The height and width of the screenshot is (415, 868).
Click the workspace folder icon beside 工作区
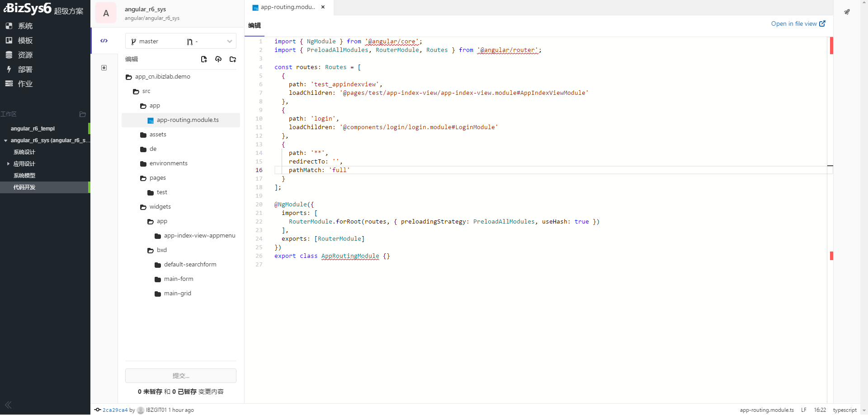[82, 114]
